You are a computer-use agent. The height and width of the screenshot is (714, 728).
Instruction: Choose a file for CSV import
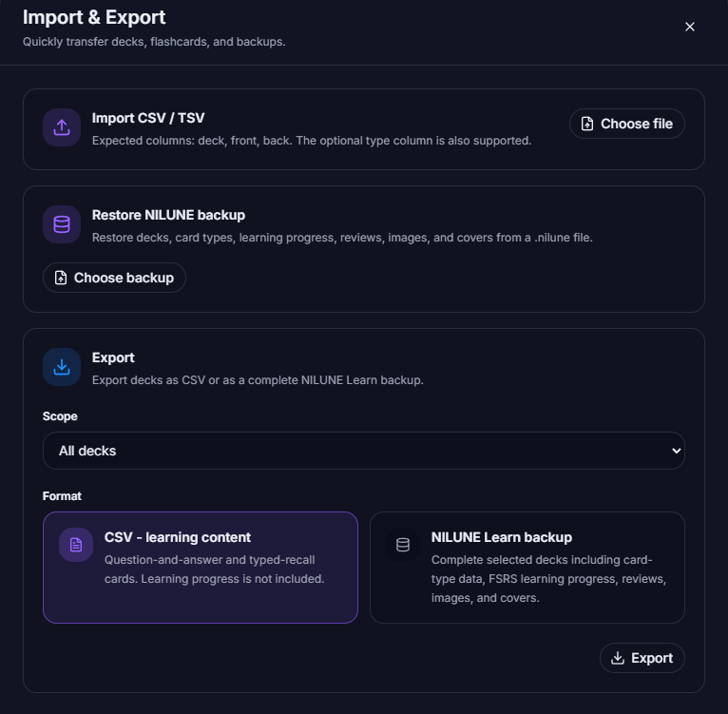627,124
